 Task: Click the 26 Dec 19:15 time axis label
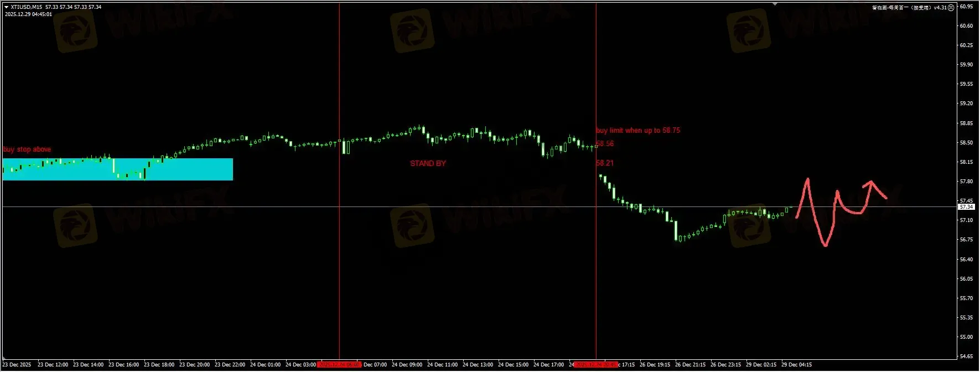click(x=655, y=365)
